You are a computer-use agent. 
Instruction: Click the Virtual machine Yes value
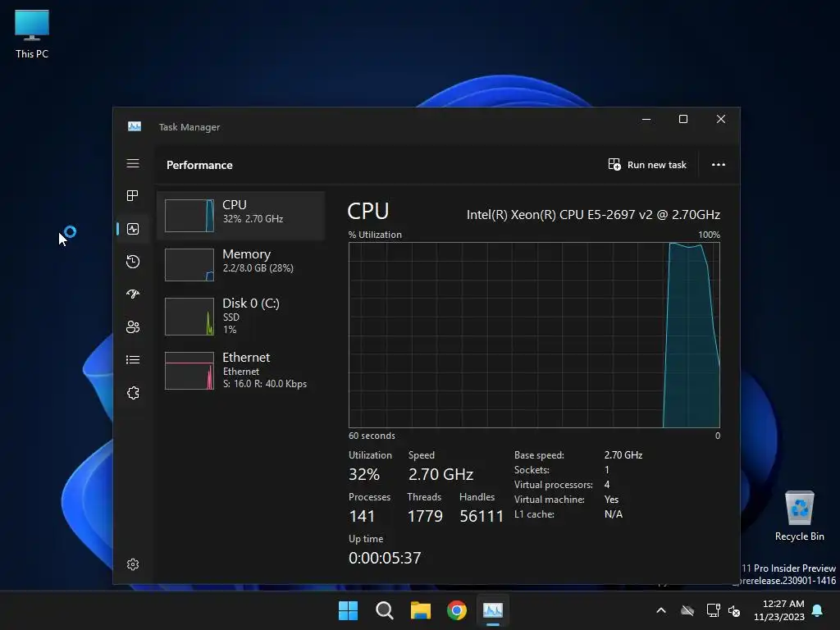point(611,500)
